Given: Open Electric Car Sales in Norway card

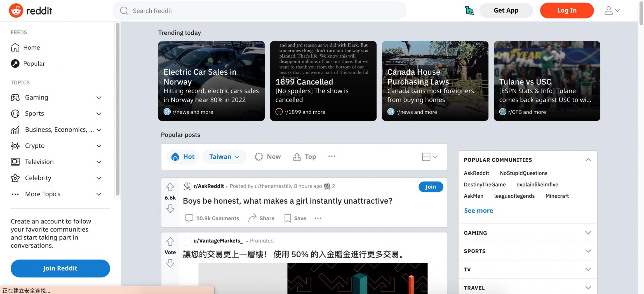Looking at the screenshot, I should [x=211, y=81].
